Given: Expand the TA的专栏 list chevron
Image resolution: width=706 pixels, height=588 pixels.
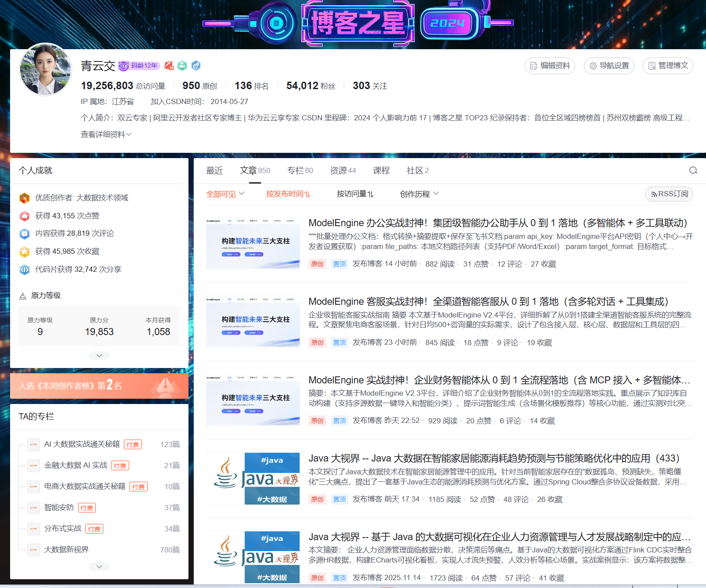Looking at the screenshot, I should tap(99, 566).
